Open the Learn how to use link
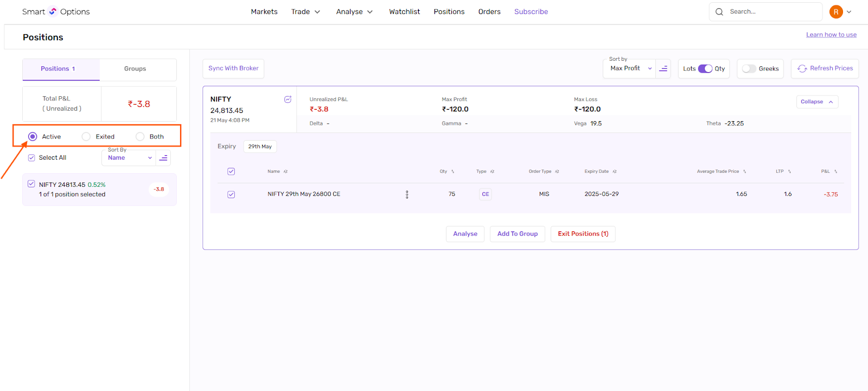This screenshot has width=868, height=391. (x=831, y=35)
